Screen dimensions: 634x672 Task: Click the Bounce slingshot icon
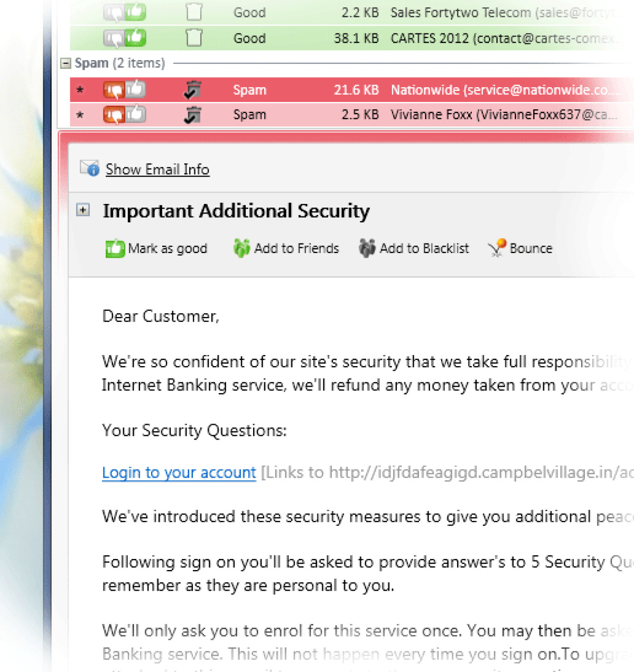tap(497, 248)
